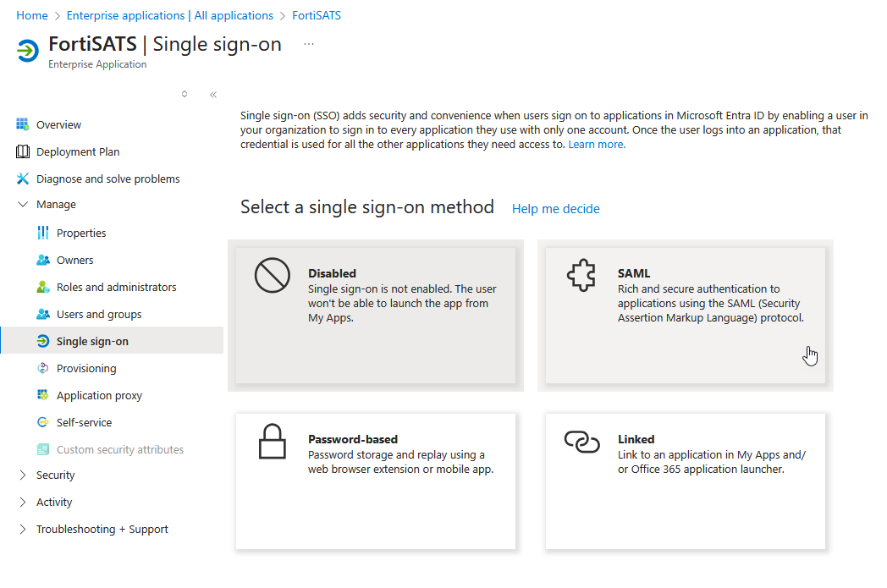Click the Provisioning sync icon
887x588 pixels.
(x=43, y=368)
